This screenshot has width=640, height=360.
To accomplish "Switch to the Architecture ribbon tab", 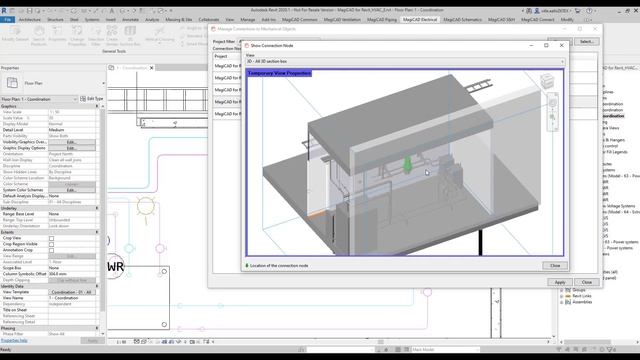I will (30, 20).
